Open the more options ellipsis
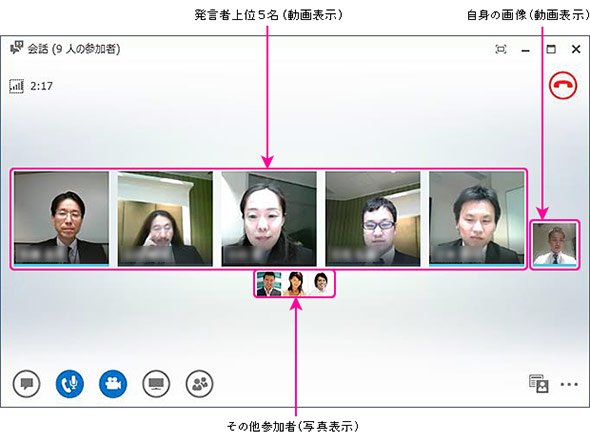 click(569, 384)
